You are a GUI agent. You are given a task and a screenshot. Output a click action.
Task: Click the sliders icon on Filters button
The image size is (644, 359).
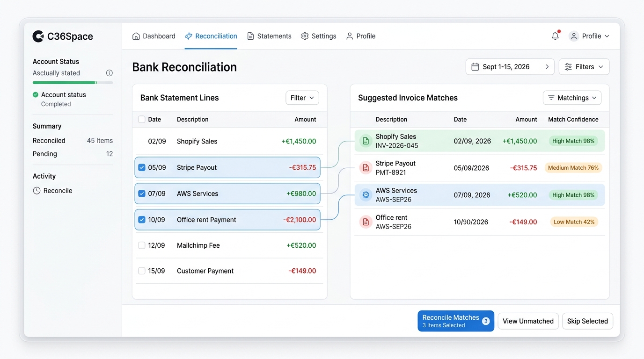click(568, 67)
